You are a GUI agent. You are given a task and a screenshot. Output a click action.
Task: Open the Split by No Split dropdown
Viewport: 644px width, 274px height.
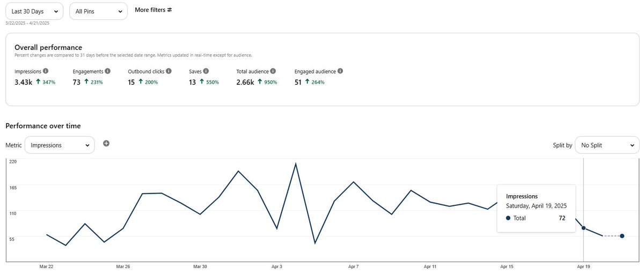(607, 145)
